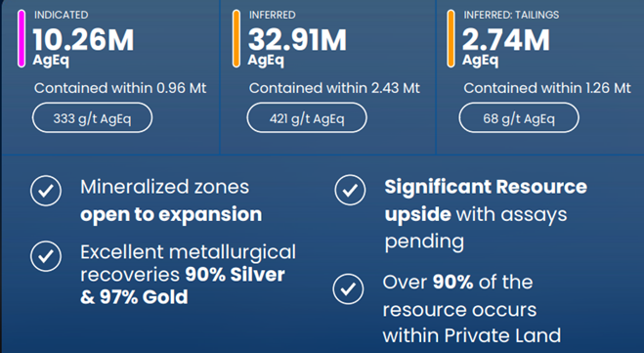644x353 pixels.
Task: Select the 421 g/t AgEq pill button
Action: (307, 118)
